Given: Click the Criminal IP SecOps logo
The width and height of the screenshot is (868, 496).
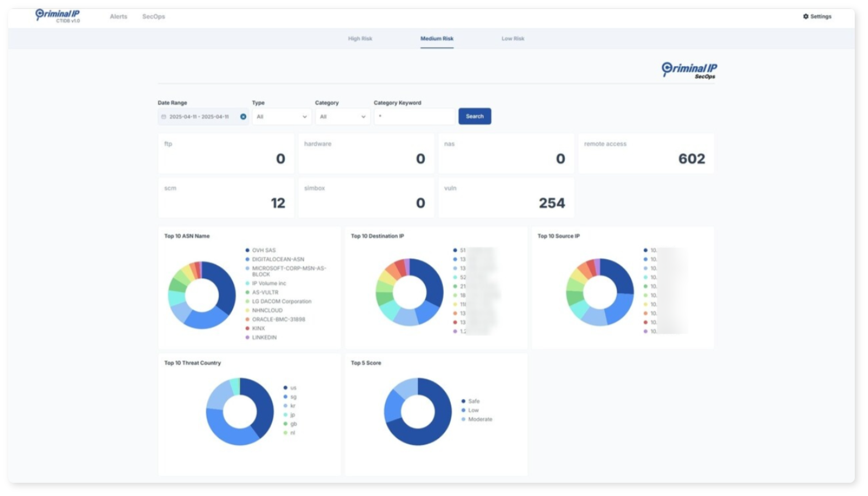Looking at the screenshot, I should (x=689, y=71).
